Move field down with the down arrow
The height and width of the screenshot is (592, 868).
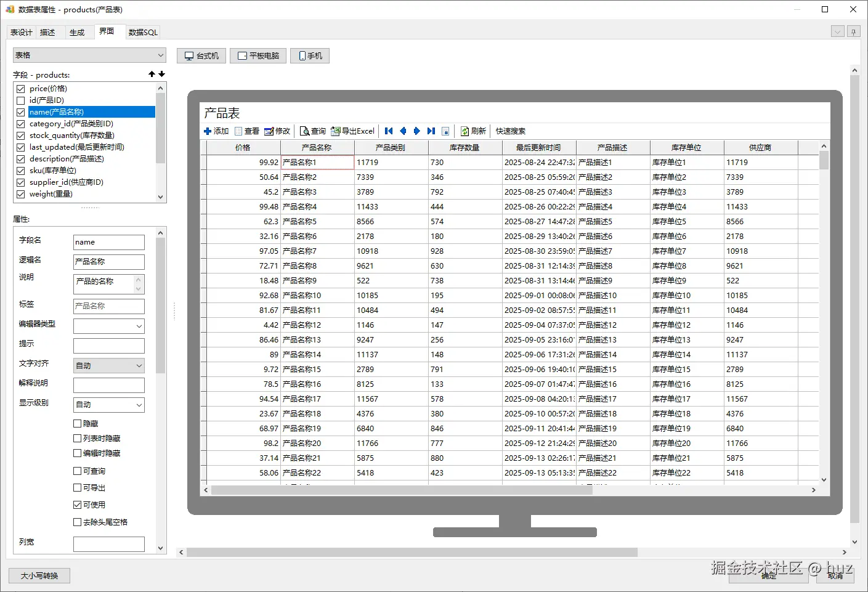click(161, 74)
